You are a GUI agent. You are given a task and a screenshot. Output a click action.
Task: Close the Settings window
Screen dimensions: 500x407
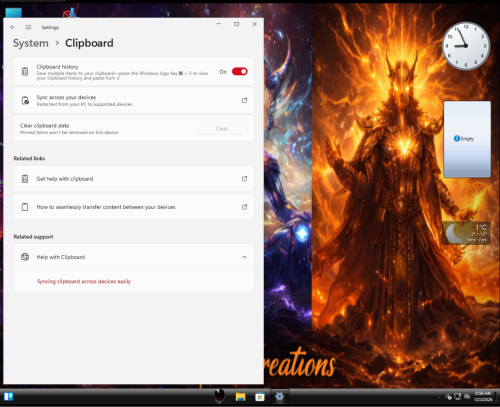point(255,24)
